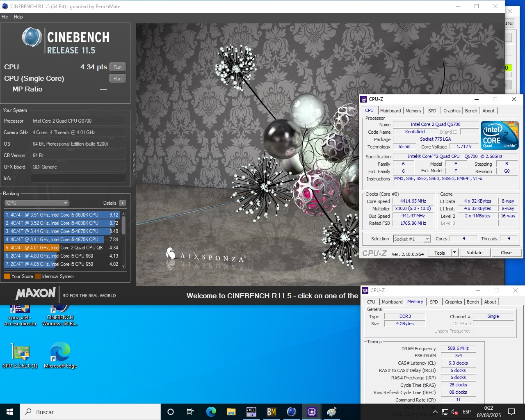The width and height of the screenshot is (525, 420).
Task: Click the lower CPU-Z title bar icon
Action: [365, 290]
